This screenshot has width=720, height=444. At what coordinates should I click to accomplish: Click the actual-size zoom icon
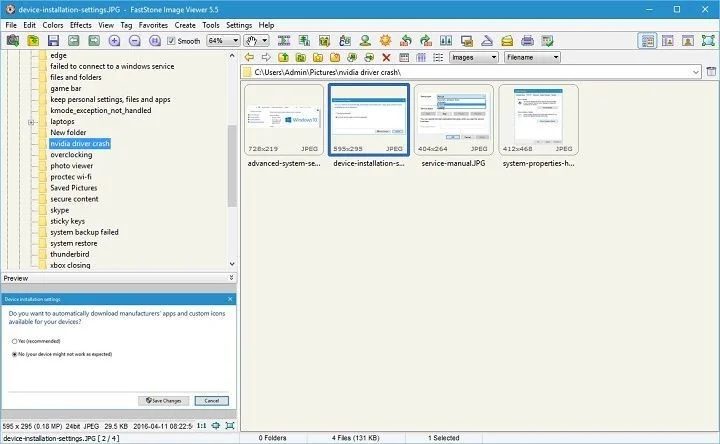pos(155,41)
